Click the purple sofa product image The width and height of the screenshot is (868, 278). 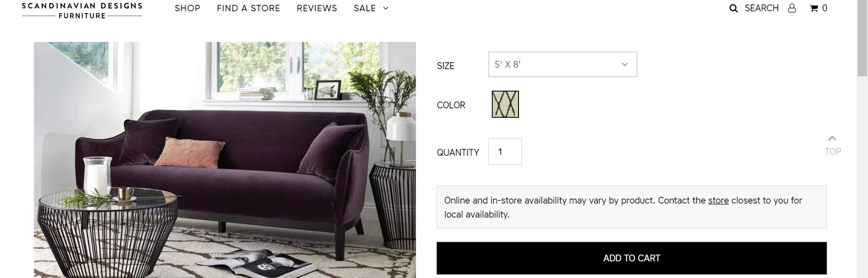224,160
